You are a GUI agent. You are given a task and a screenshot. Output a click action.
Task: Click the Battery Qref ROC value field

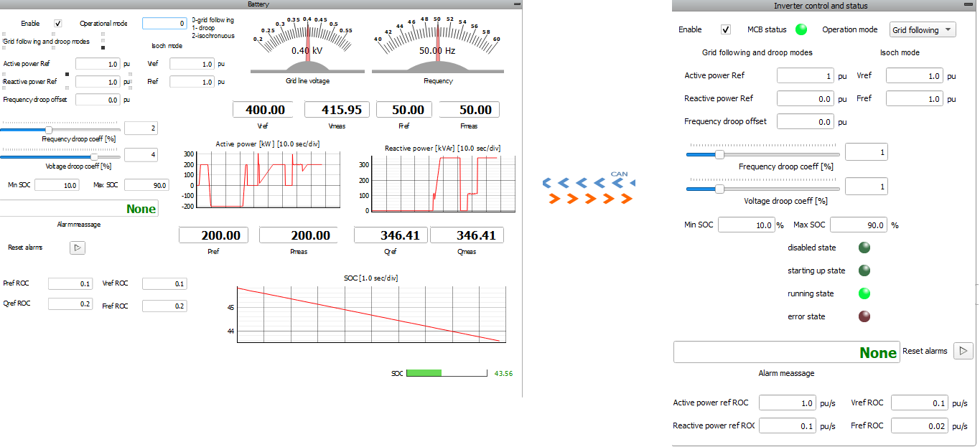point(70,304)
